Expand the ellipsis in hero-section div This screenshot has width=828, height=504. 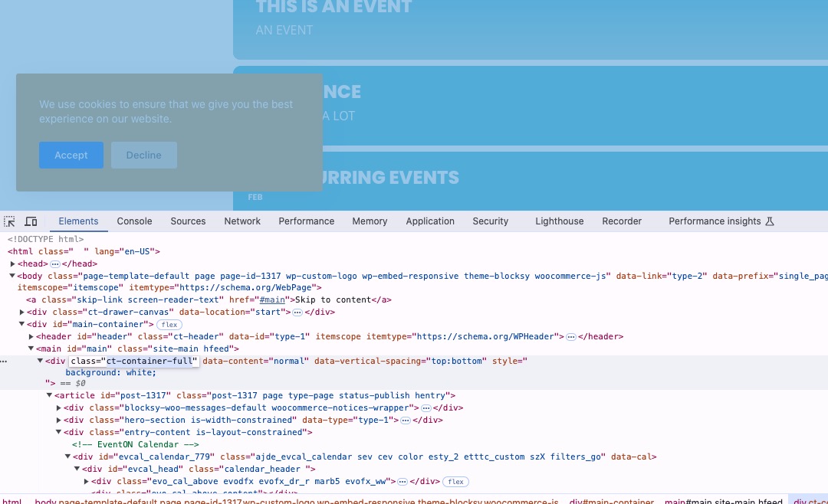(406, 420)
